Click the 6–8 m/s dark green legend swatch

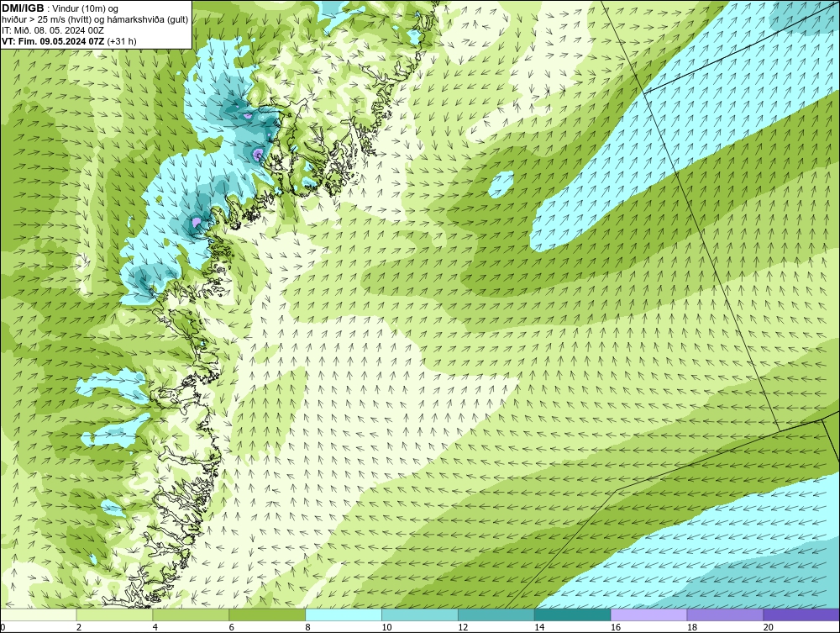coord(267,615)
